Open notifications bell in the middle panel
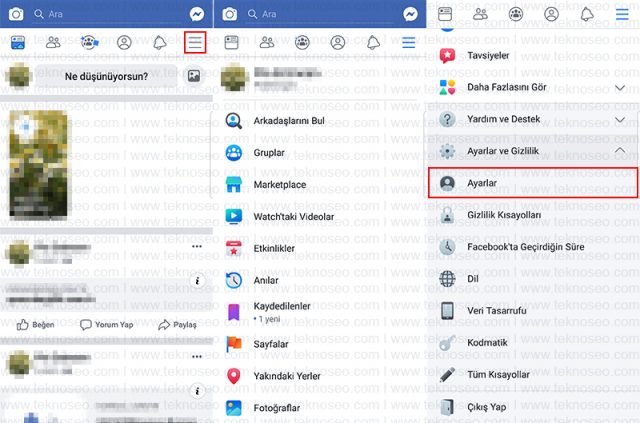The height and width of the screenshot is (423, 640). coord(373,42)
